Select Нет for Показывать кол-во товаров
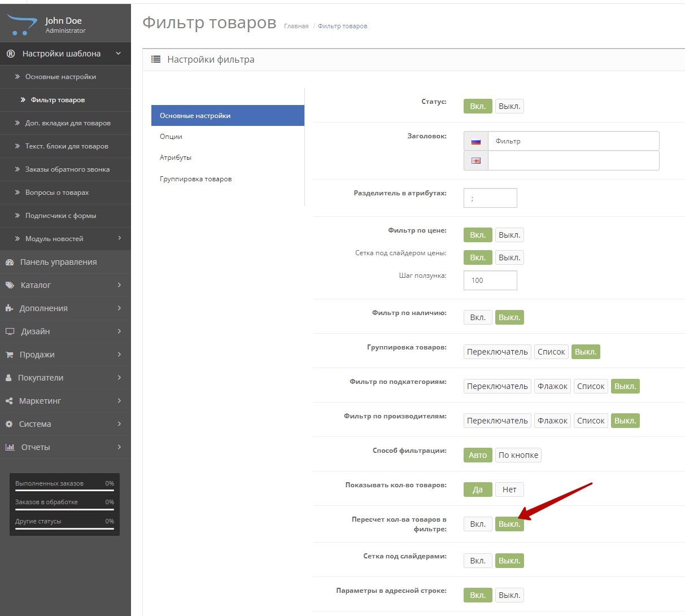Viewport: 685px width, 616px height. (x=509, y=490)
